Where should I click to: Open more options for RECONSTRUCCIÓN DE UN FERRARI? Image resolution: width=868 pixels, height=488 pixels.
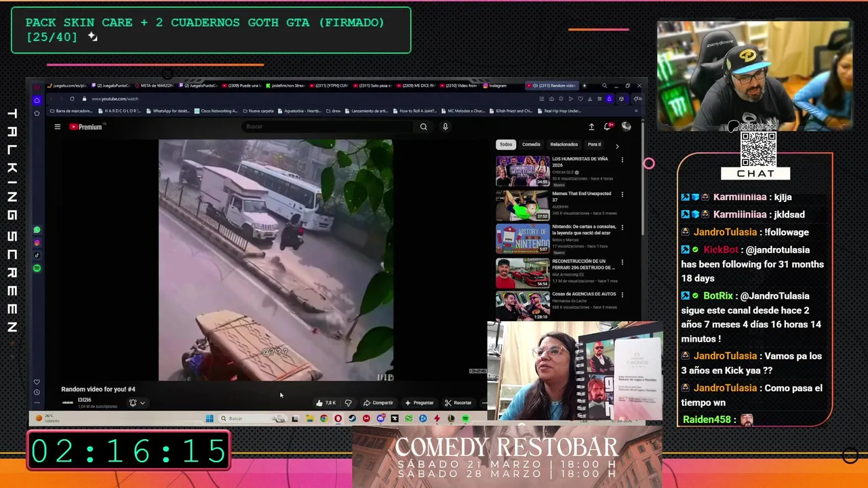pos(623,262)
